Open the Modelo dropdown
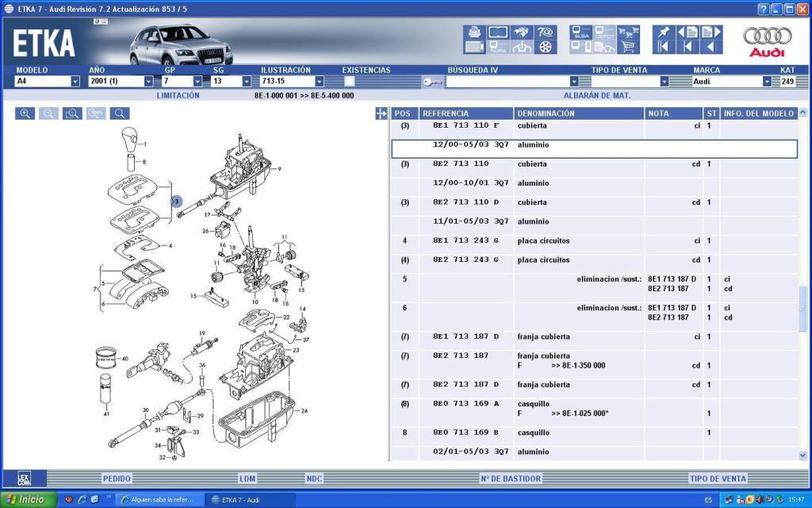 tap(75, 82)
